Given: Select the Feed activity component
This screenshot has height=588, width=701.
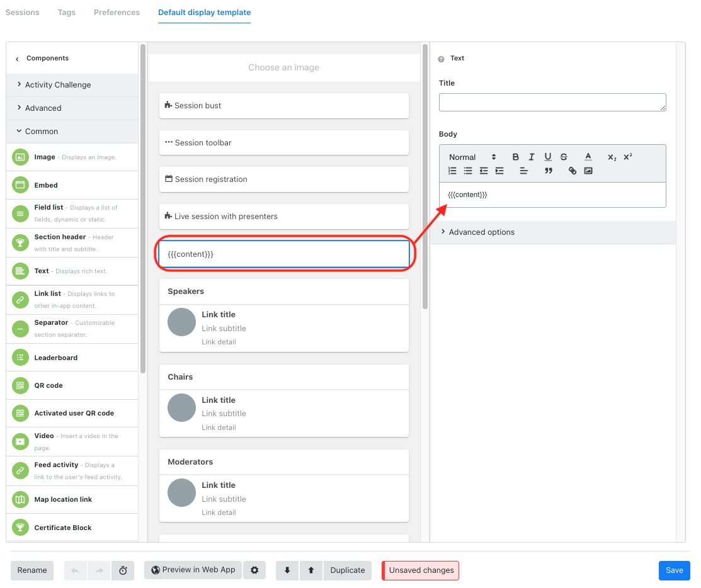Looking at the screenshot, I should (x=72, y=471).
